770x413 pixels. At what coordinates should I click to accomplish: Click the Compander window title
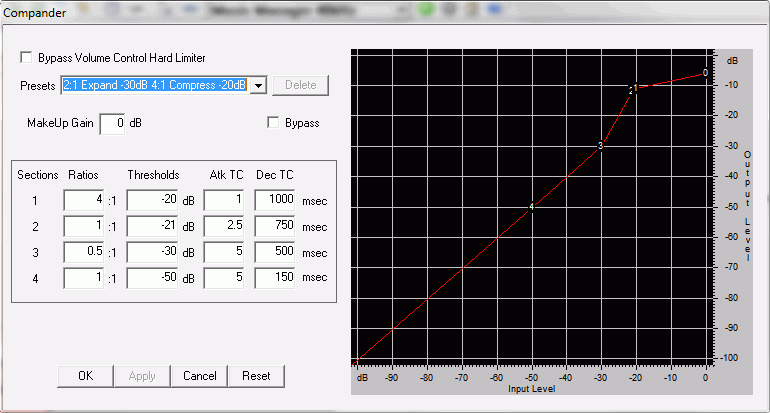[x=34, y=13]
